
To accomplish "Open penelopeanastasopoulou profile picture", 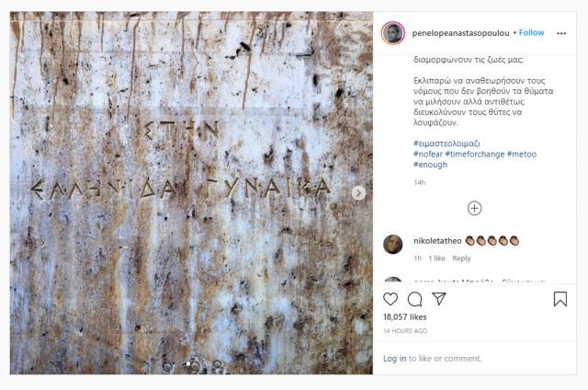I will pyautogui.click(x=393, y=33).
